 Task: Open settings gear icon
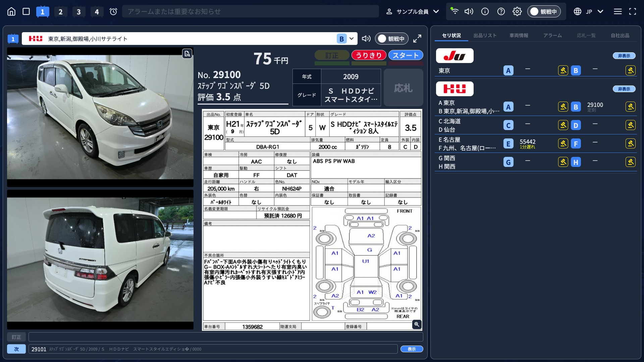point(517,12)
